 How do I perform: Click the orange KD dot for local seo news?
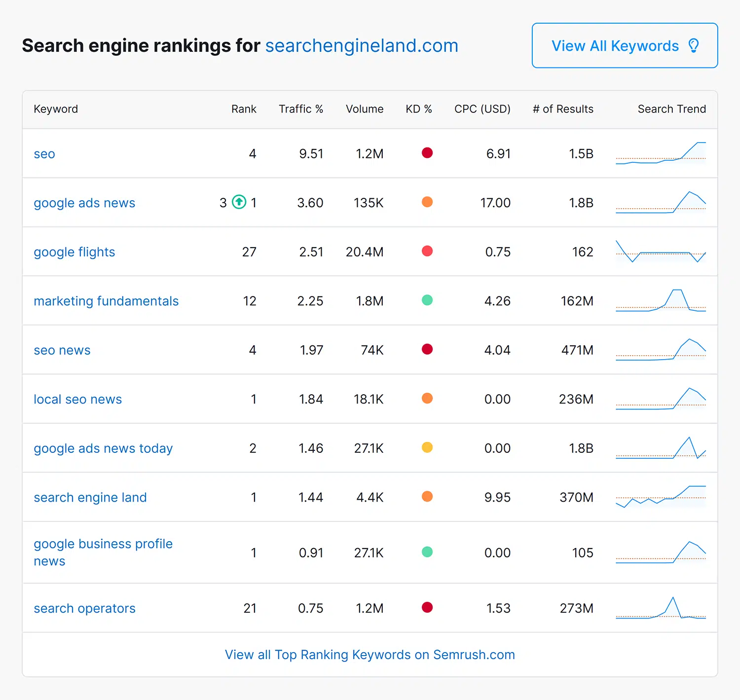click(x=427, y=398)
